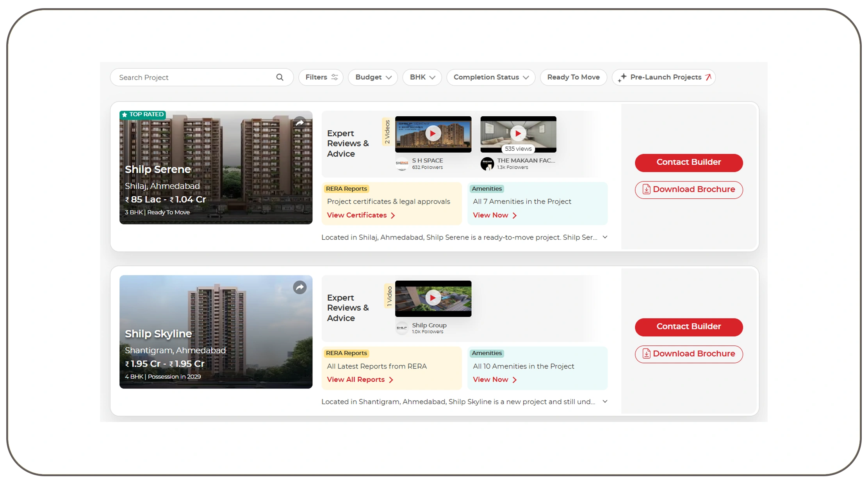Click Shilp Serene project title
Viewport: 868px width, 484px height.
click(158, 169)
